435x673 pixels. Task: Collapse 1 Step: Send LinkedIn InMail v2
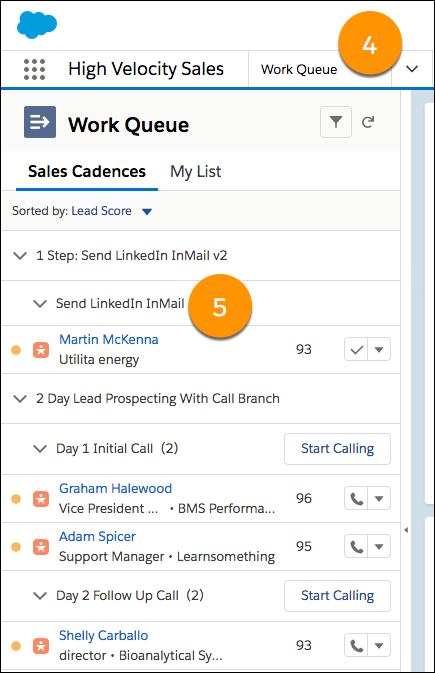20,256
